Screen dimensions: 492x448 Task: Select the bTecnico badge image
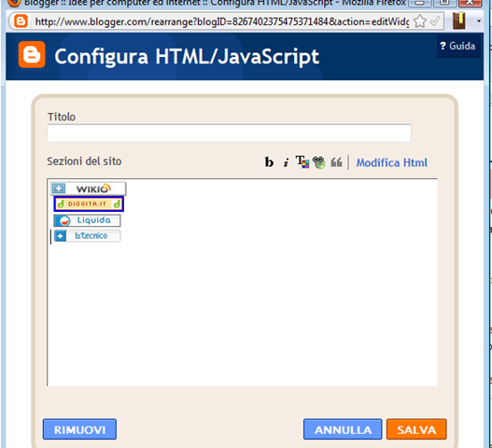pyautogui.click(x=87, y=235)
